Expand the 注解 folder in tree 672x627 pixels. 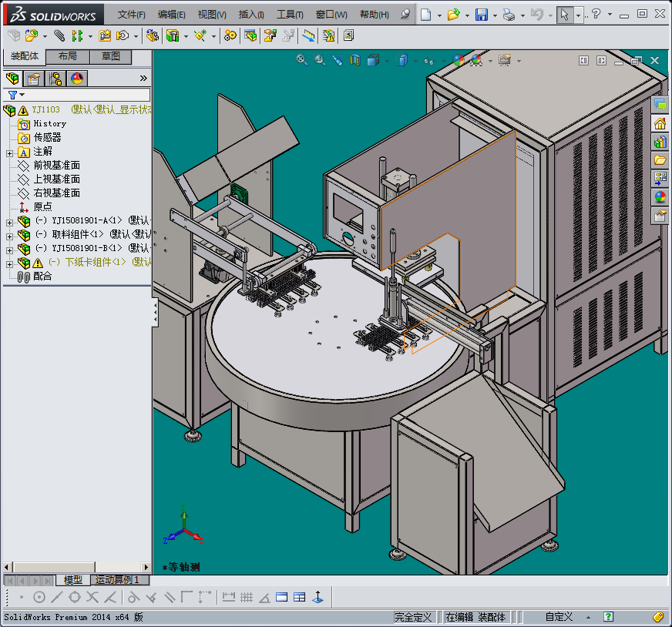click(9, 153)
